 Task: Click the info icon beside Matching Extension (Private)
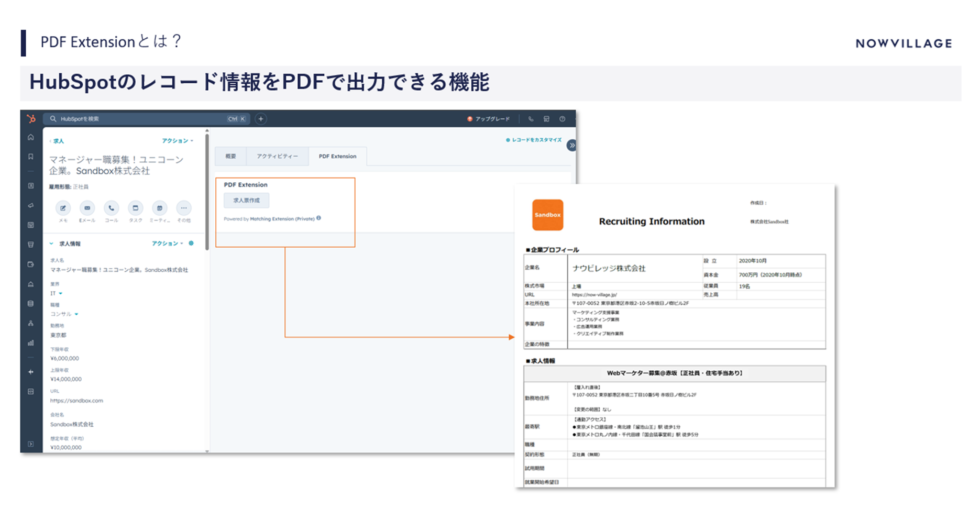pos(318,218)
